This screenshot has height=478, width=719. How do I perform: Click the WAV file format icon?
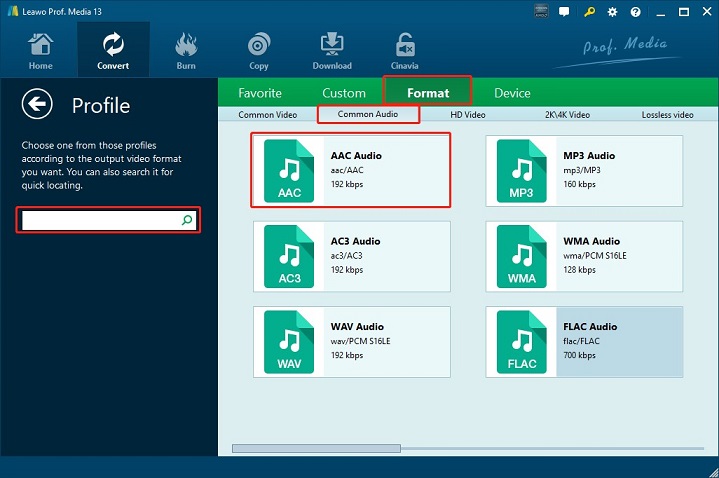[x=289, y=342]
